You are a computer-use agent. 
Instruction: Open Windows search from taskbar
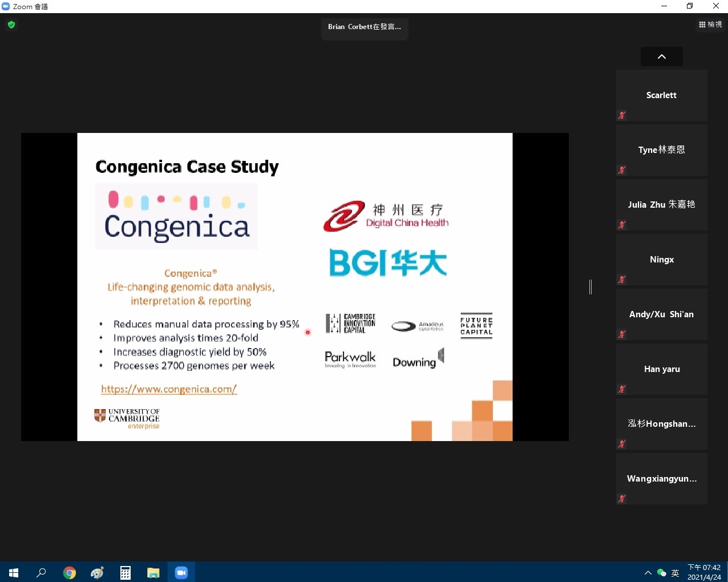(41, 572)
